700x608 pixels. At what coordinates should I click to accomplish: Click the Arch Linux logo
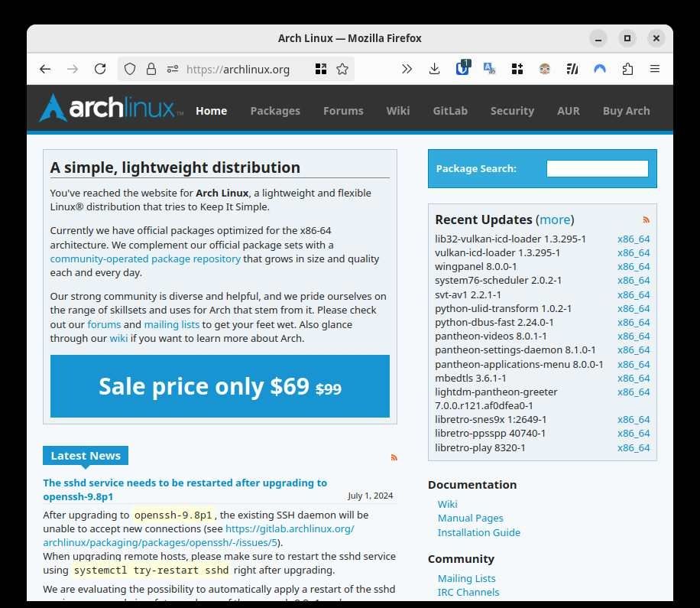click(111, 108)
